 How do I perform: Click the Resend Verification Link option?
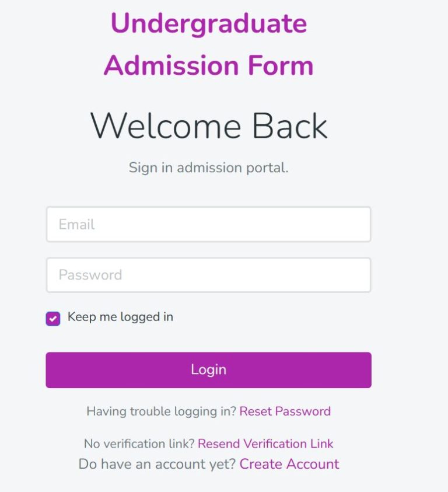pos(266,444)
